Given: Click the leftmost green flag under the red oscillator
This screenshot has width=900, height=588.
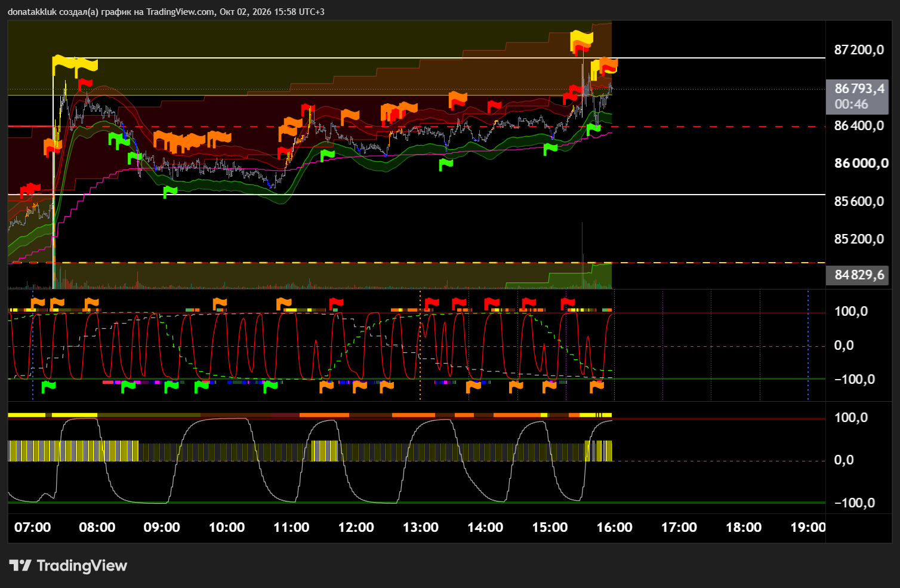Looking at the screenshot, I should point(48,387).
